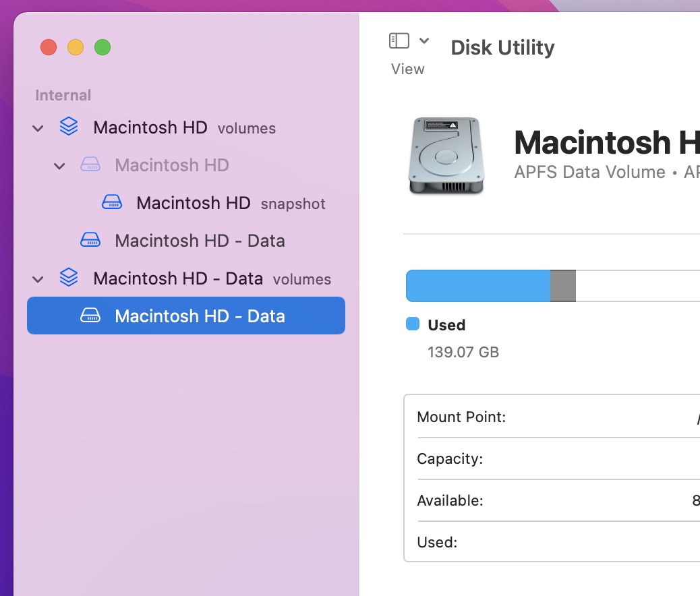This screenshot has width=700, height=596.
Task: Click the unselected Macintosh HD - Data drive icon
Action: [90, 241]
